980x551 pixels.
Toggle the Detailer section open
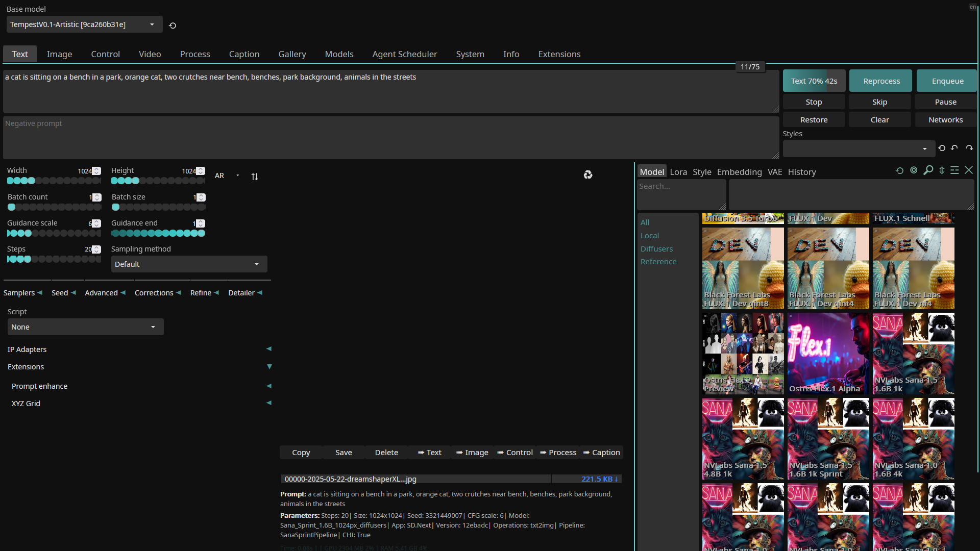click(x=245, y=293)
